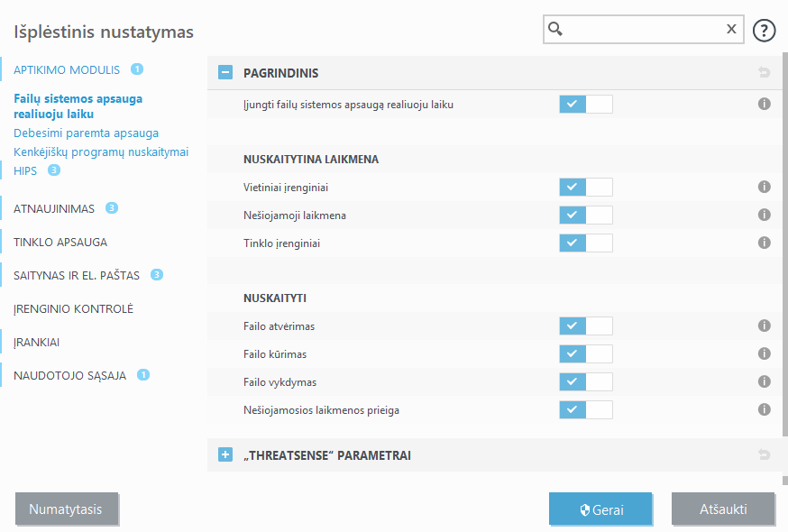Expand the HIPS settings entry
Image resolution: width=788 pixels, height=532 pixels.
[24, 170]
